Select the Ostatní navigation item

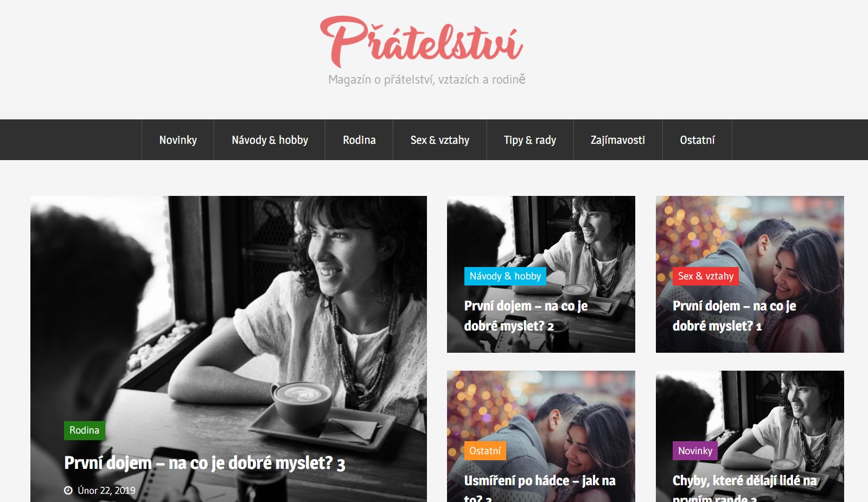(x=697, y=140)
